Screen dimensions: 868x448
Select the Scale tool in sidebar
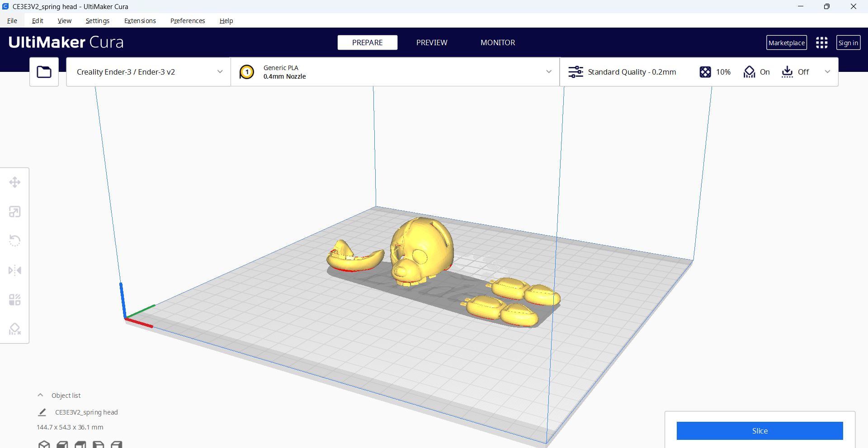tap(15, 212)
